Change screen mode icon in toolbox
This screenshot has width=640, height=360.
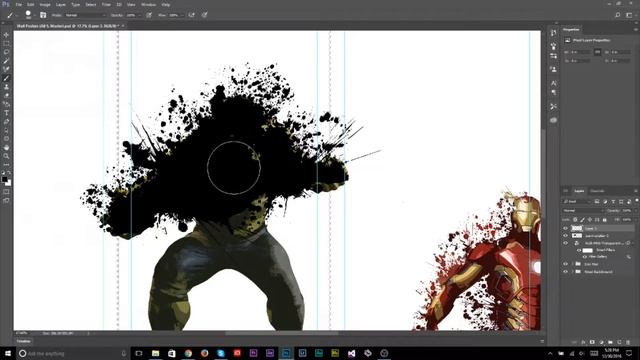(x=6, y=200)
